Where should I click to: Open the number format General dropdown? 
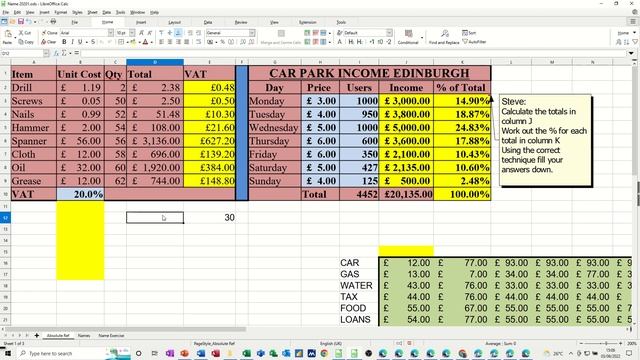(252, 33)
